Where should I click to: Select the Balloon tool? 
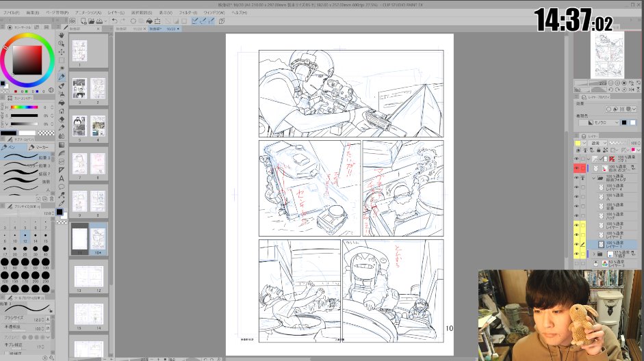click(62, 187)
